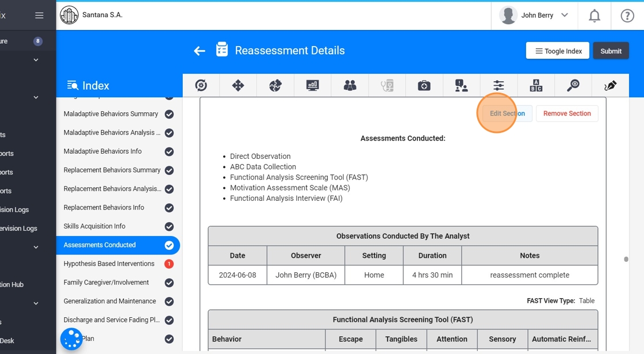
Task: Click the page vertical scrollbar thumb
Action: (x=626, y=259)
